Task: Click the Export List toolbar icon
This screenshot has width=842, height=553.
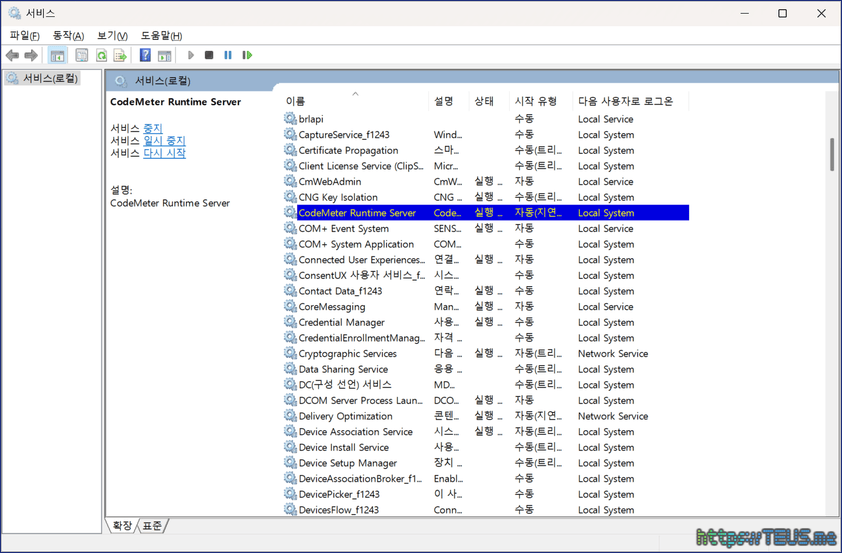Action: coord(120,56)
